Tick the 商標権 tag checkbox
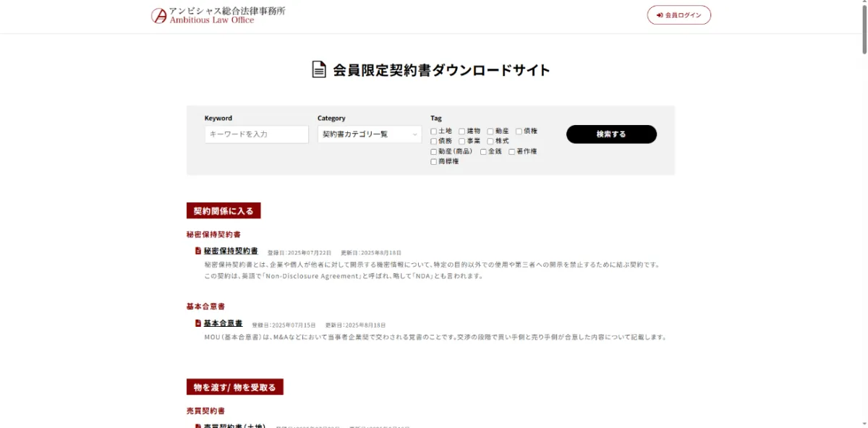Image resolution: width=868 pixels, height=428 pixels. 434,162
